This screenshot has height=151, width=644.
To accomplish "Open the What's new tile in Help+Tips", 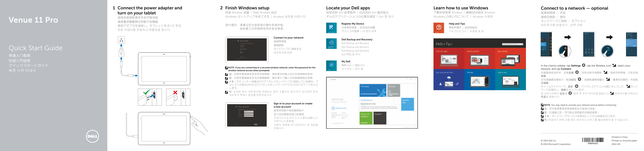I will (511, 80).
